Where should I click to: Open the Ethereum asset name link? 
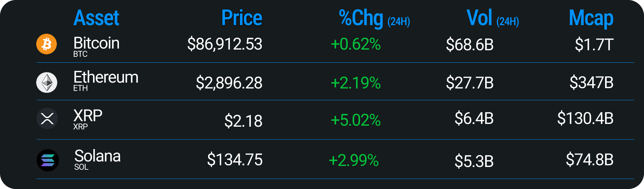pos(106,77)
